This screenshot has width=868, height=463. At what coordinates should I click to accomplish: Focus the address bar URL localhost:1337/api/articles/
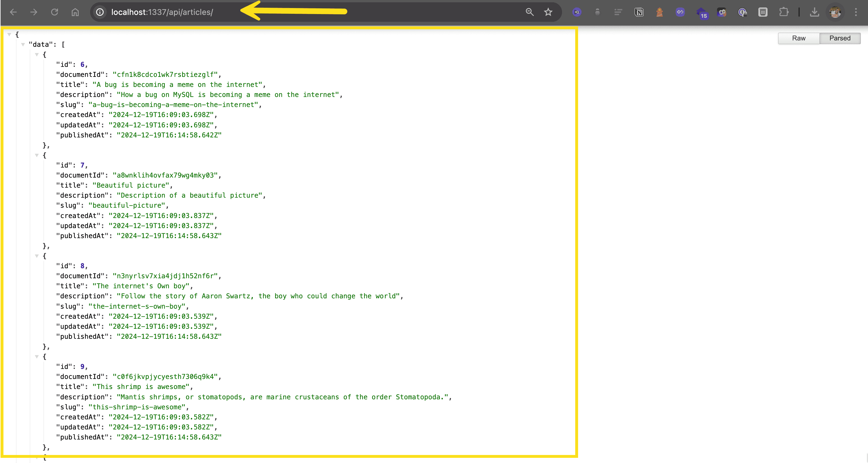pos(162,12)
